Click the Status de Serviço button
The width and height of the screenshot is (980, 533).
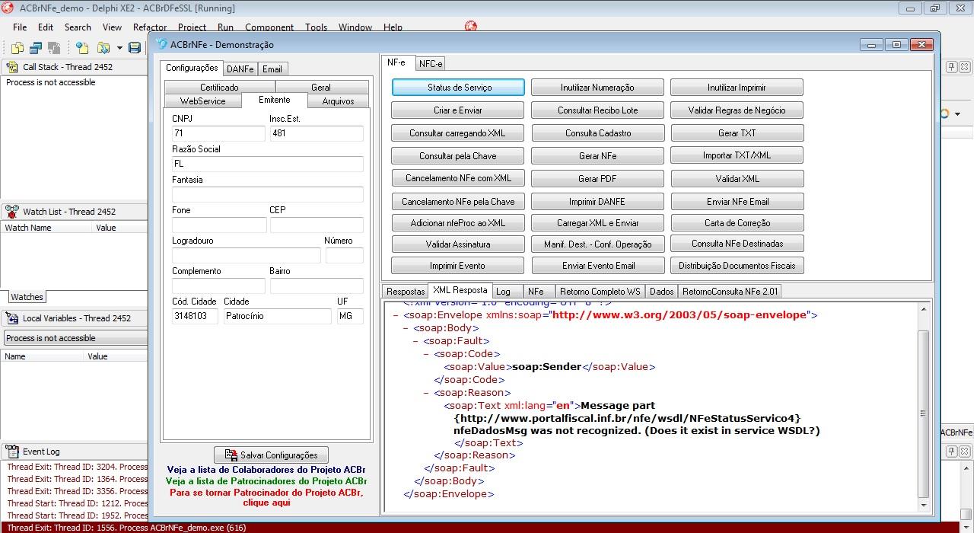459,88
